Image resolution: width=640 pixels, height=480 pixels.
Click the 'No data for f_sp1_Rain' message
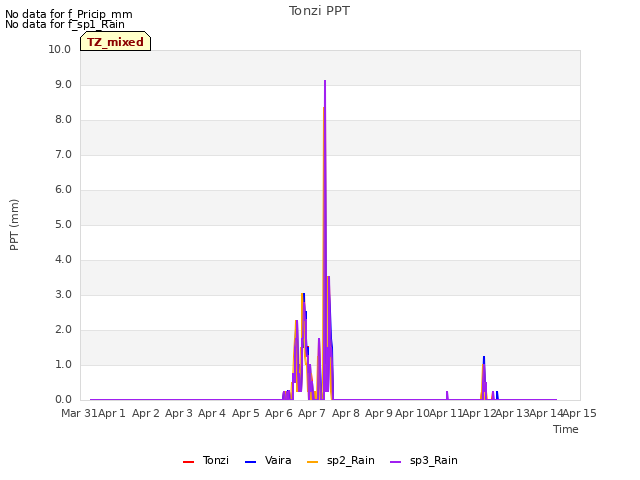(64, 24)
